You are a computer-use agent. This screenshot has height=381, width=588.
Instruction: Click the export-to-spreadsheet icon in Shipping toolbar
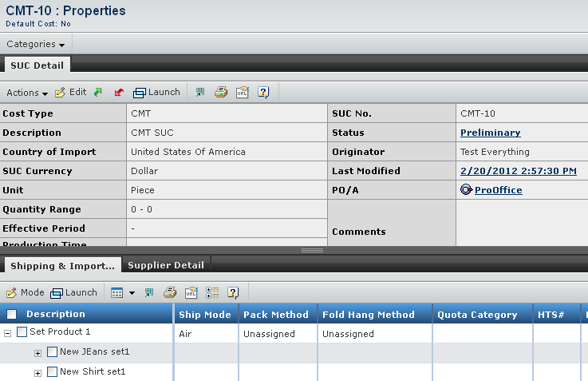(x=149, y=292)
